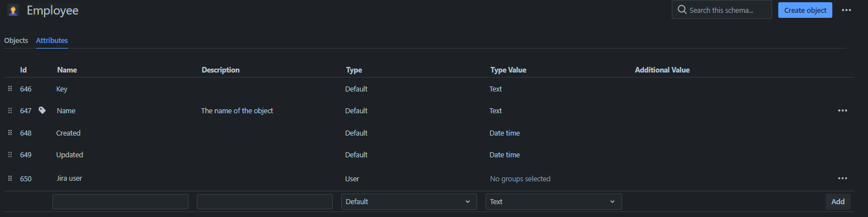Click the Description column header
This screenshot has height=217, width=868.
(x=220, y=70)
